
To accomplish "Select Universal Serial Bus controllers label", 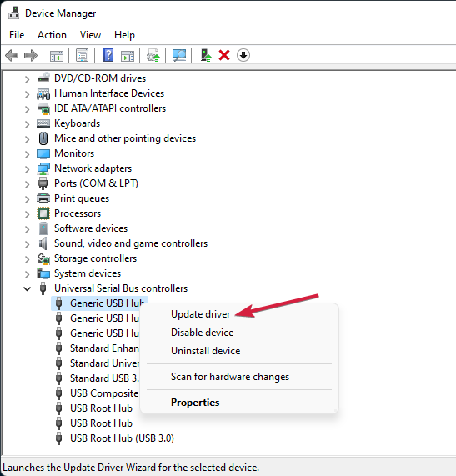I will [121, 288].
